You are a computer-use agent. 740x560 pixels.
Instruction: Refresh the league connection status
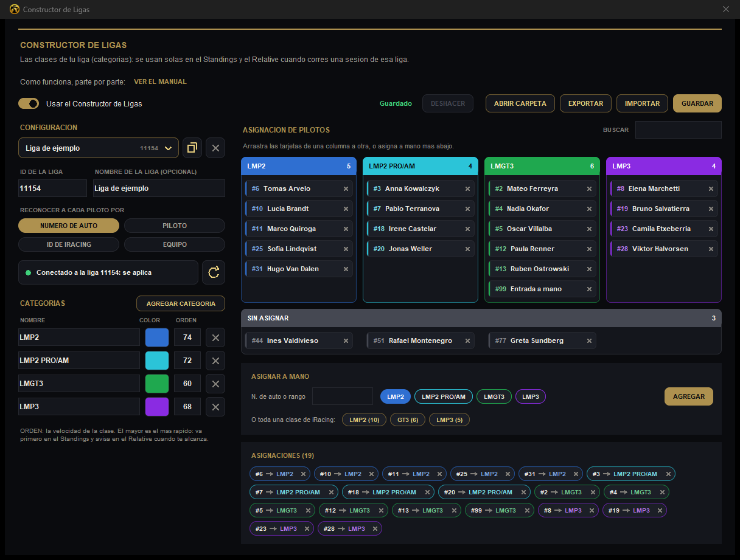pos(214,272)
